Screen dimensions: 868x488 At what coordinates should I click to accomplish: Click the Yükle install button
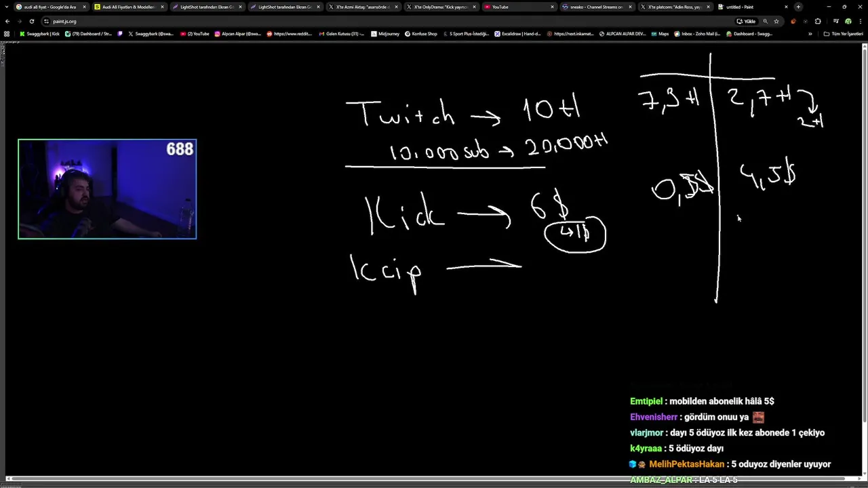click(x=746, y=21)
